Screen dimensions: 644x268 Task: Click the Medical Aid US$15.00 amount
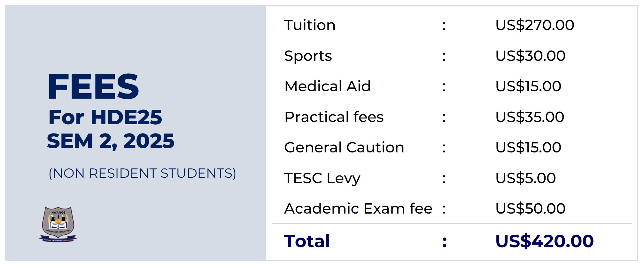point(528,86)
